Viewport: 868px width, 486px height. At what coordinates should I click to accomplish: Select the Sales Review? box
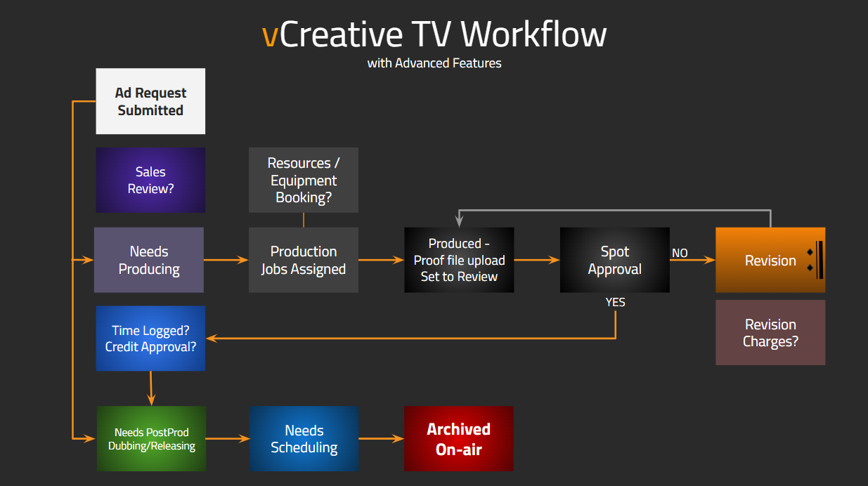pyautogui.click(x=150, y=180)
